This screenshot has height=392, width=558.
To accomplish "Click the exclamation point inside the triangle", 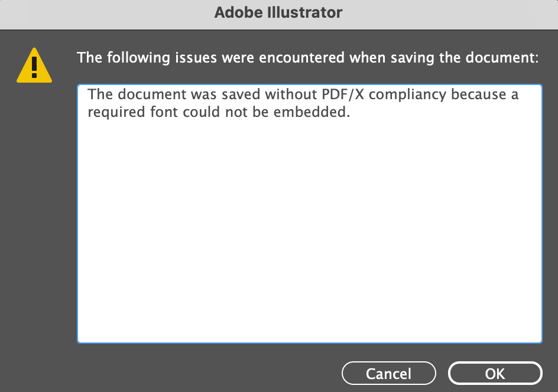I will (x=34, y=68).
